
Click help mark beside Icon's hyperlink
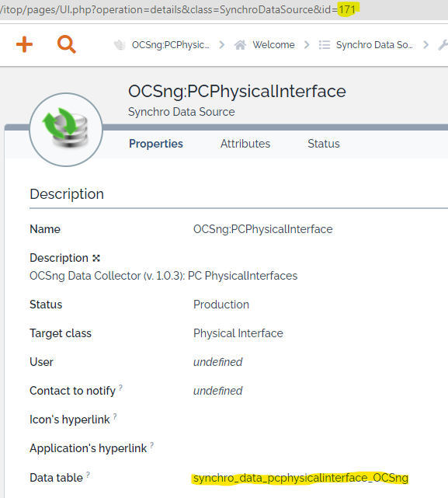click(115, 416)
